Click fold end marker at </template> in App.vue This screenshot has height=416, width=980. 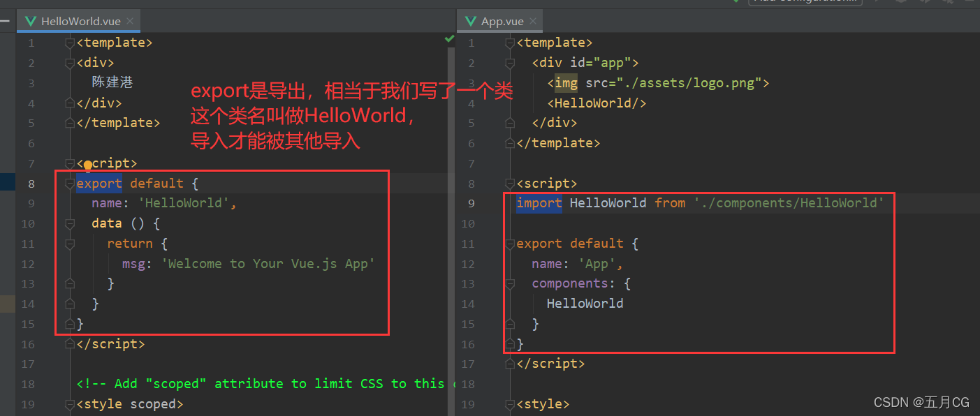click(x=509, y=143)
